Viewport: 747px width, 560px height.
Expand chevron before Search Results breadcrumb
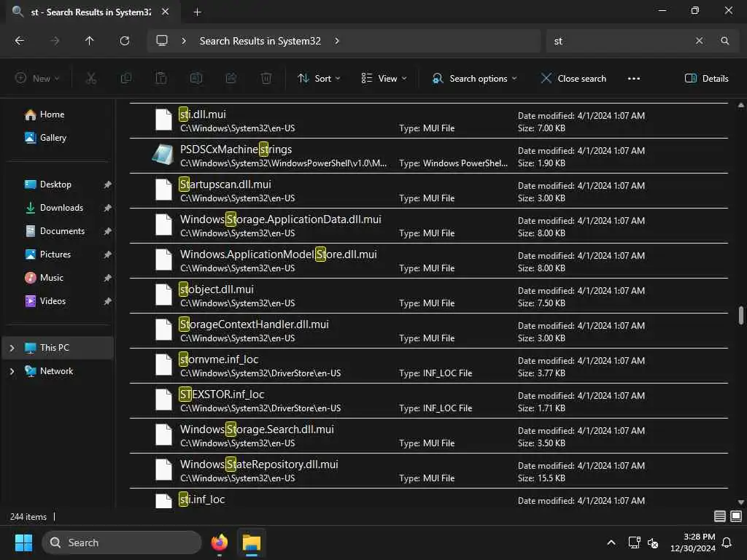[184, 41]
